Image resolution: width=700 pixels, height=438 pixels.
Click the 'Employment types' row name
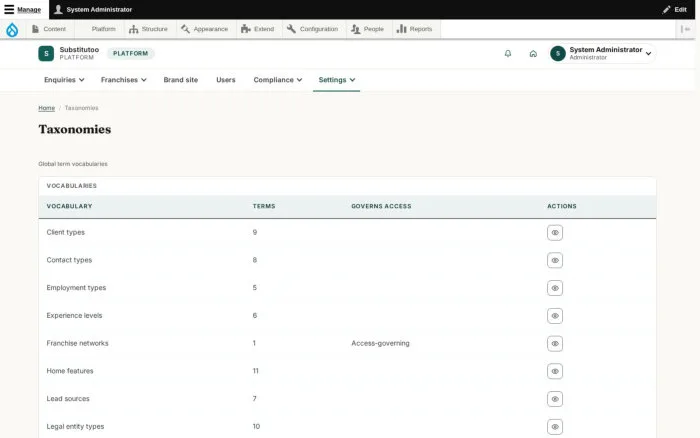76,288
